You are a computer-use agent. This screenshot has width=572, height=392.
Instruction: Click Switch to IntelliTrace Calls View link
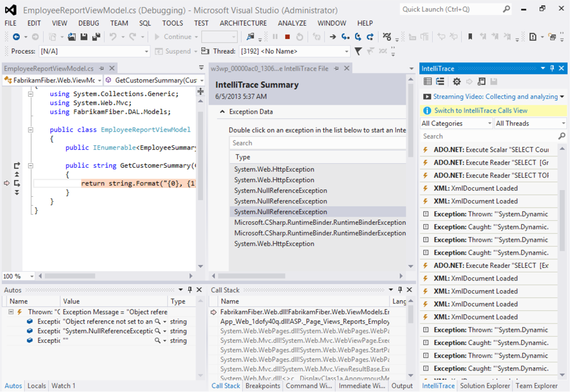[480, 110]
